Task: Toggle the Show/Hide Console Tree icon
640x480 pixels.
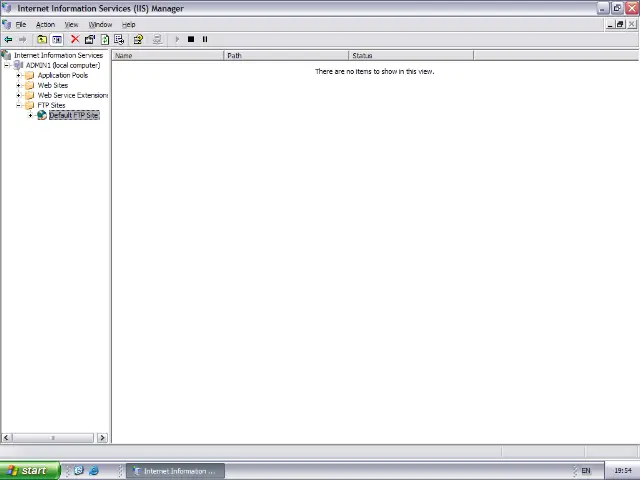Action: (57, 39)
